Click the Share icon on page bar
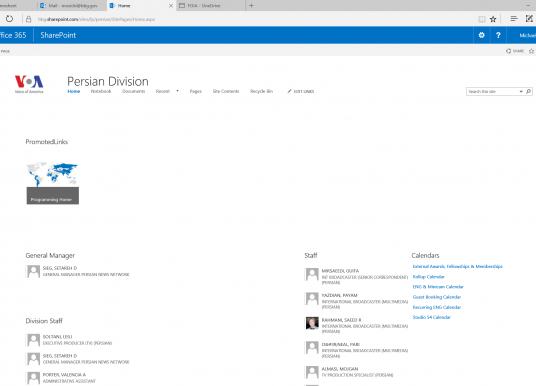This screenshot has width=536, height=386. click(509, 51)
